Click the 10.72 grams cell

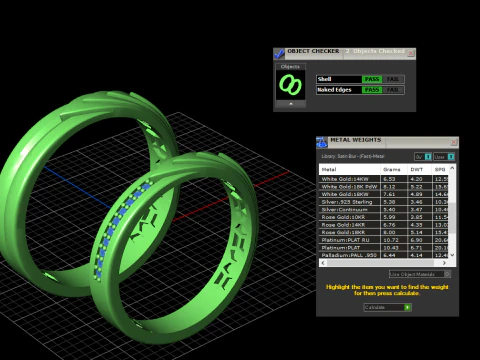[x=394, y=240]
